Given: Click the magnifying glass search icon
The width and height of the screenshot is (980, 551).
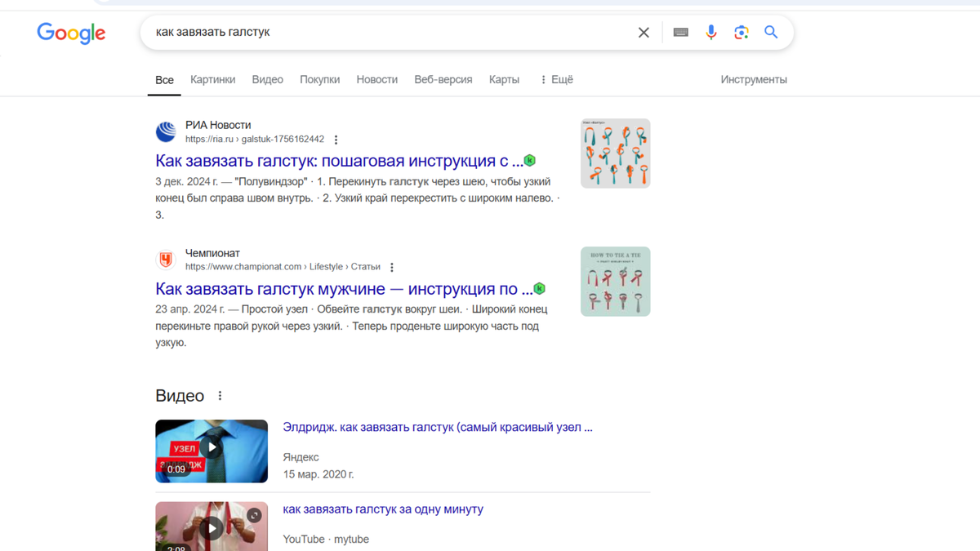Looking at the screenshot, I should pyautogui.click(x=771, y=33).
